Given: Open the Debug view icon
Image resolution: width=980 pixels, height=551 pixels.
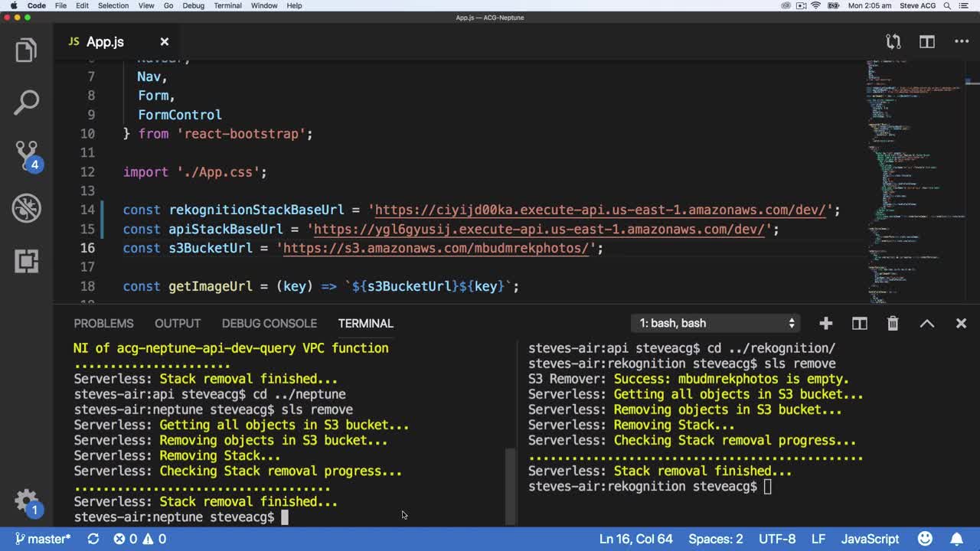Looking at the screenshot, I should [x=26, y=208].
